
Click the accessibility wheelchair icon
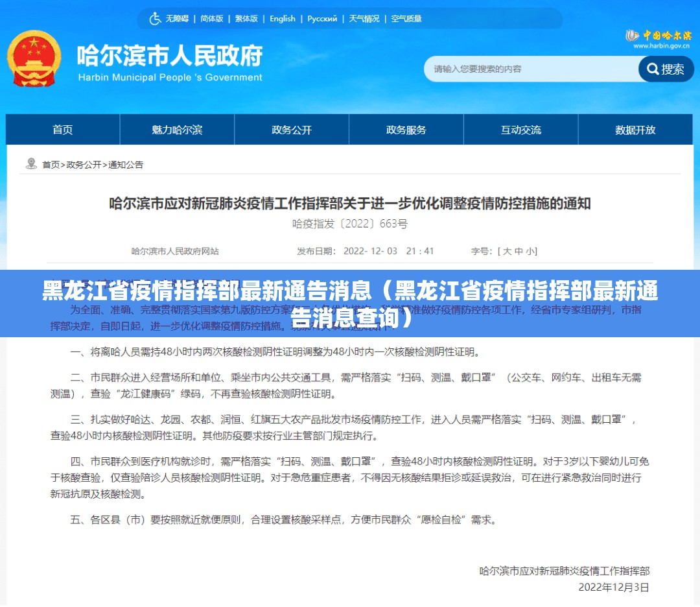(x=155, y=19)
